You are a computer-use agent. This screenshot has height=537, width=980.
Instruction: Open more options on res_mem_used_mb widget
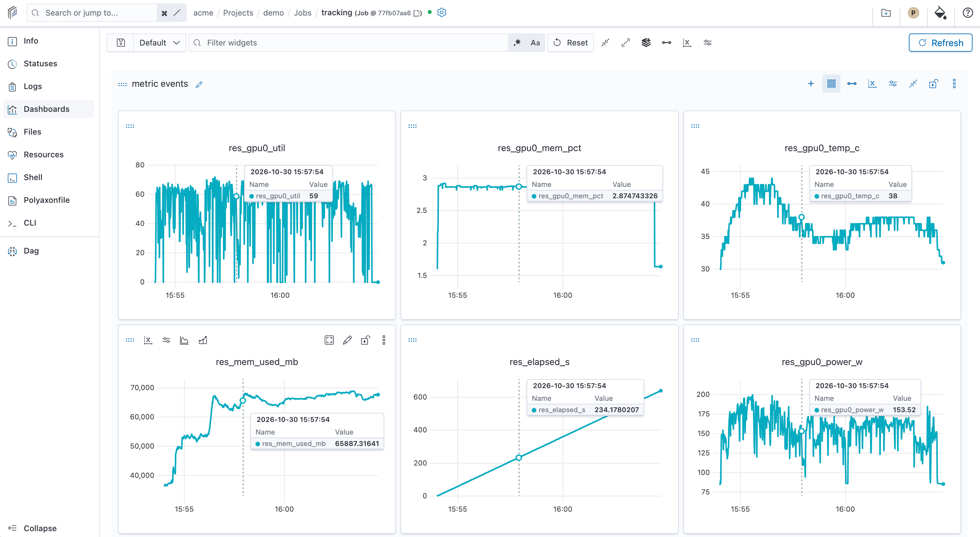[x=384, y=340]
